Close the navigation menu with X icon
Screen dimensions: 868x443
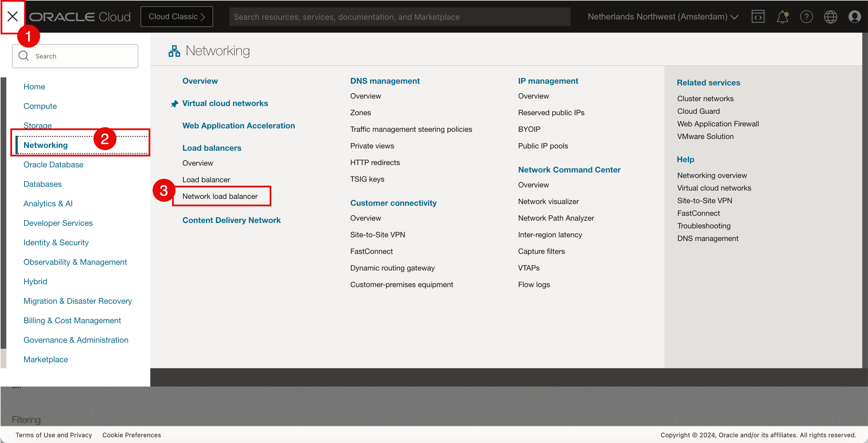[12, 16]
